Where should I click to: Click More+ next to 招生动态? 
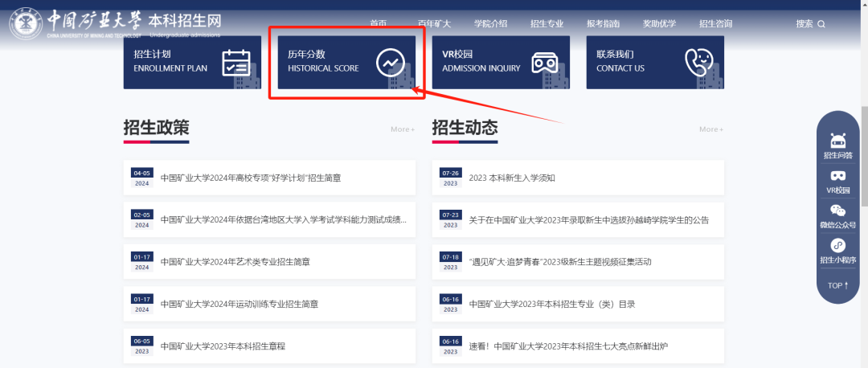pyautogui.click(x=711, y=129)
